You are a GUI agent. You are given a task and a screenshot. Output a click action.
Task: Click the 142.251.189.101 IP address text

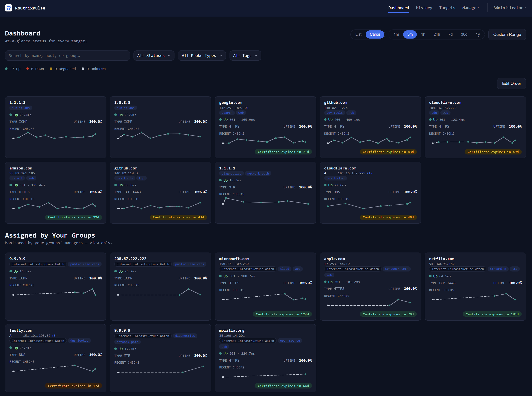point(234,108)
